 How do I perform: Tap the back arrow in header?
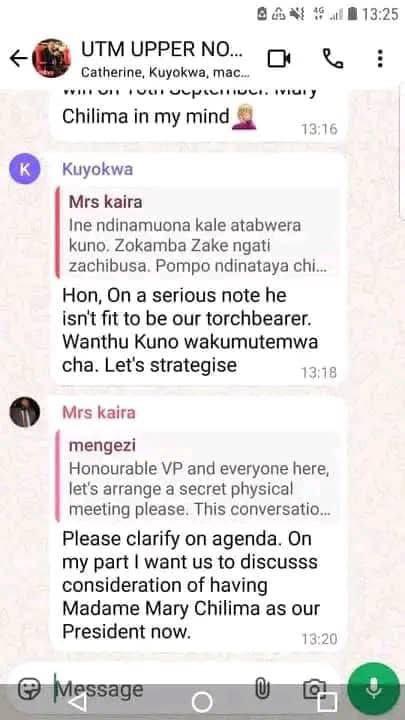18,59
